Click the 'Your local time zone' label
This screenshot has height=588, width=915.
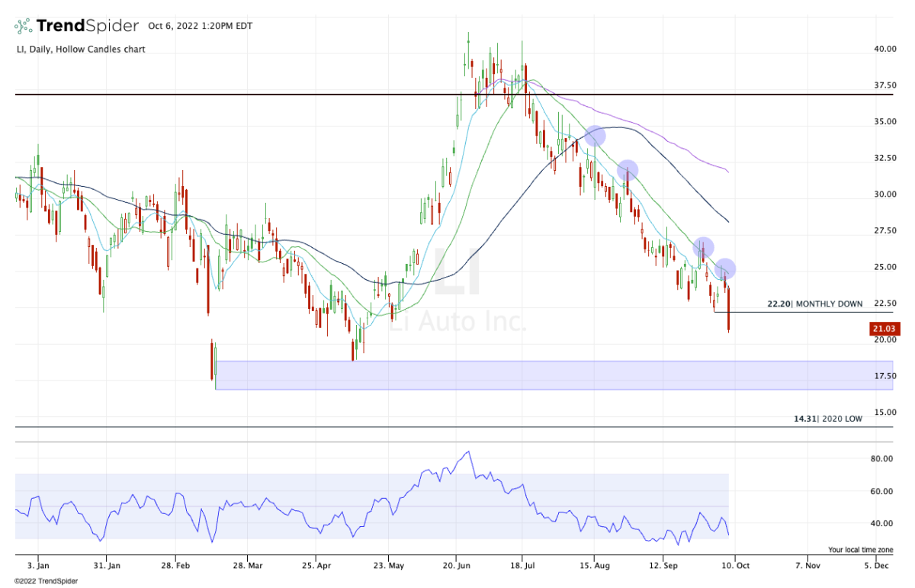point(859,549)
